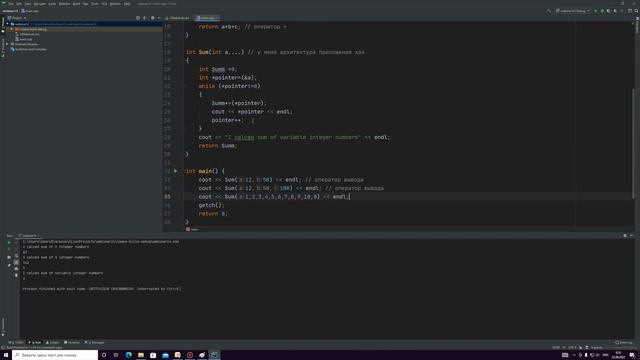Open Task View on taskbar
The height and width of the screenshot is (360, 640).
[x=116, y=355]
